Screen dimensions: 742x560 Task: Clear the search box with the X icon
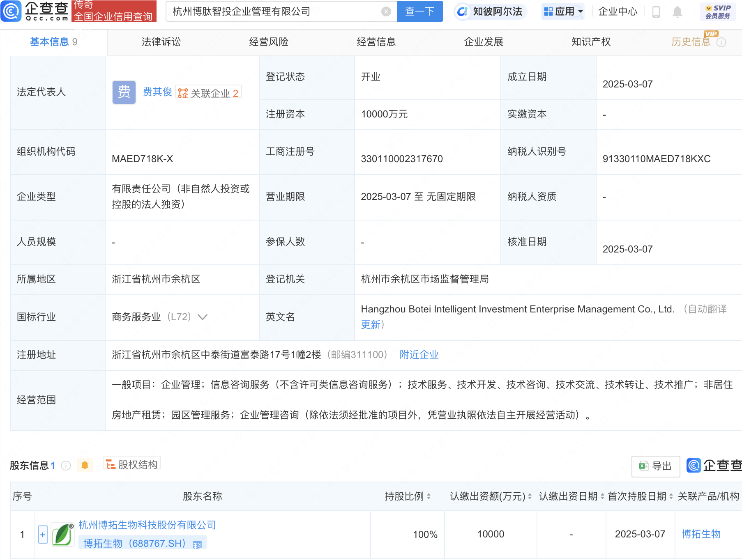386,11
